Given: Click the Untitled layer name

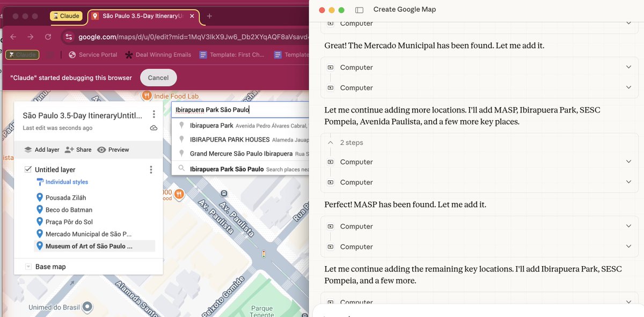Looking at the screenshot, I should (x=55, y=169).
